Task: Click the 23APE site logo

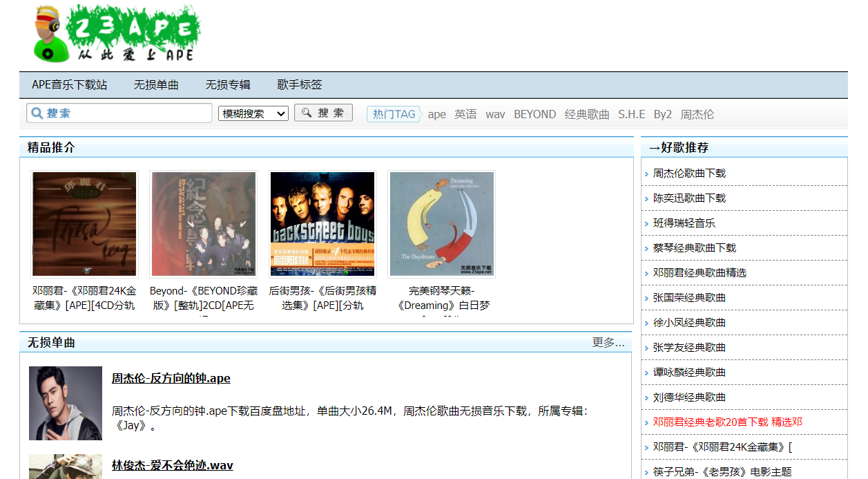Action: point(116,34)
